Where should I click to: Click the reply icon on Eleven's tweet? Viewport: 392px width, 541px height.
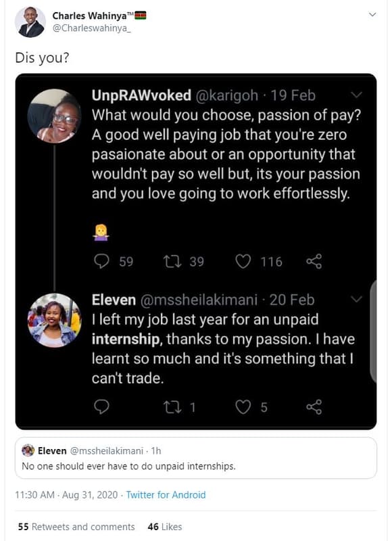(x=100, y=405)
